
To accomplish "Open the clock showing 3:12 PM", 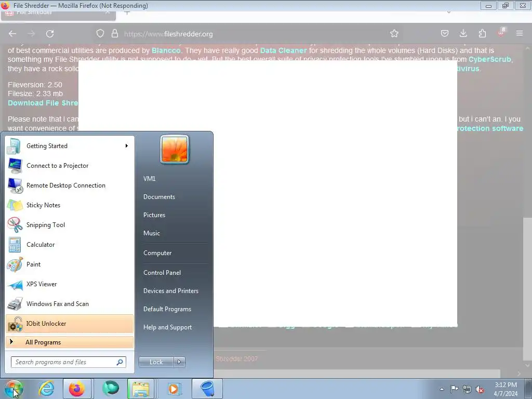I will coord(506,389).
